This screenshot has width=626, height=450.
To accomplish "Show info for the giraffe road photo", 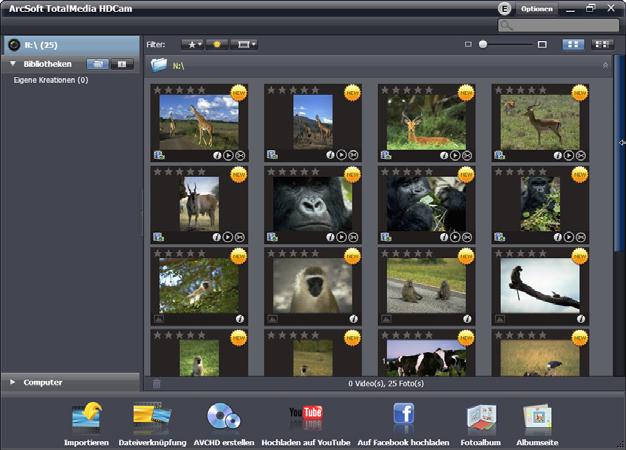I will tap(217, 155).
